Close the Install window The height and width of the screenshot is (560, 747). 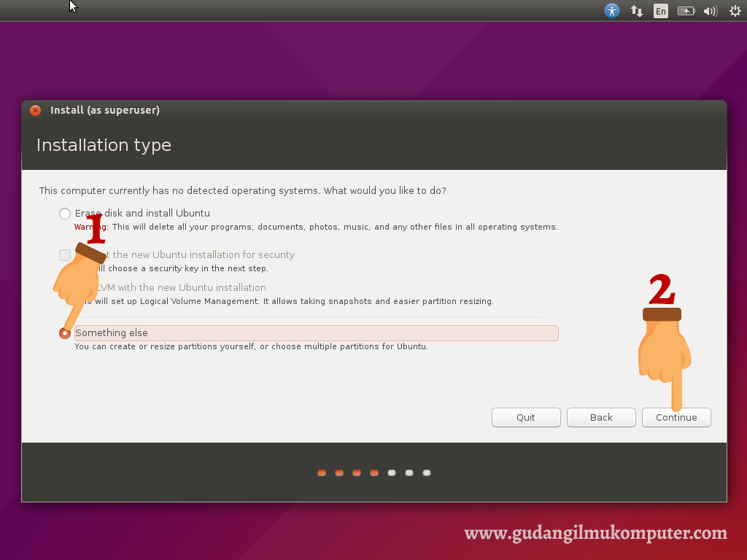[35, 111]
